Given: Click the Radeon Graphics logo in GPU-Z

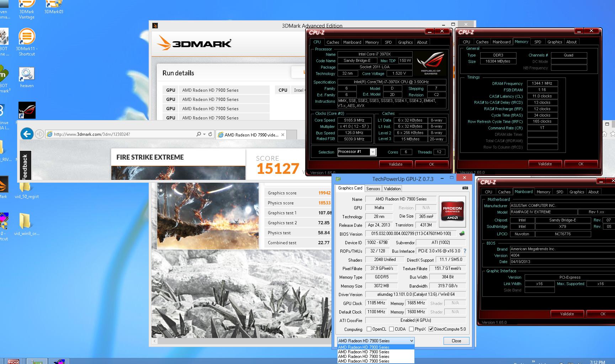Looking at the screenshot, I should pyautogui.click(x=452, y=212).
